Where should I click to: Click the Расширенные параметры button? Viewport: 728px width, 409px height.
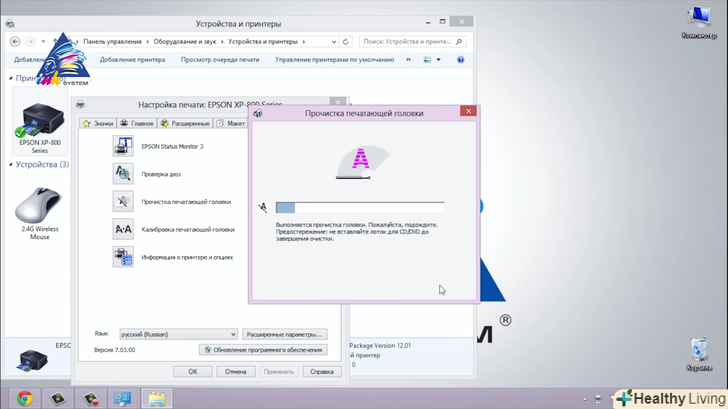(285, 333)
